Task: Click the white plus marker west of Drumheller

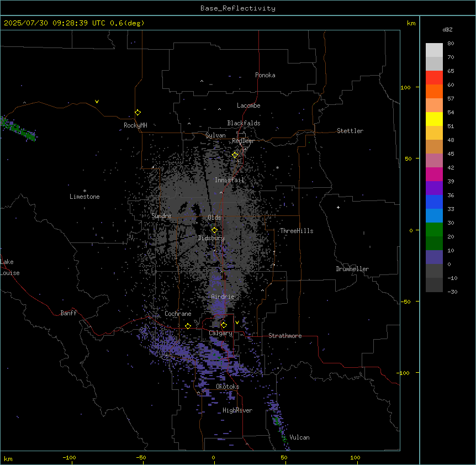Action: (338, 207)
